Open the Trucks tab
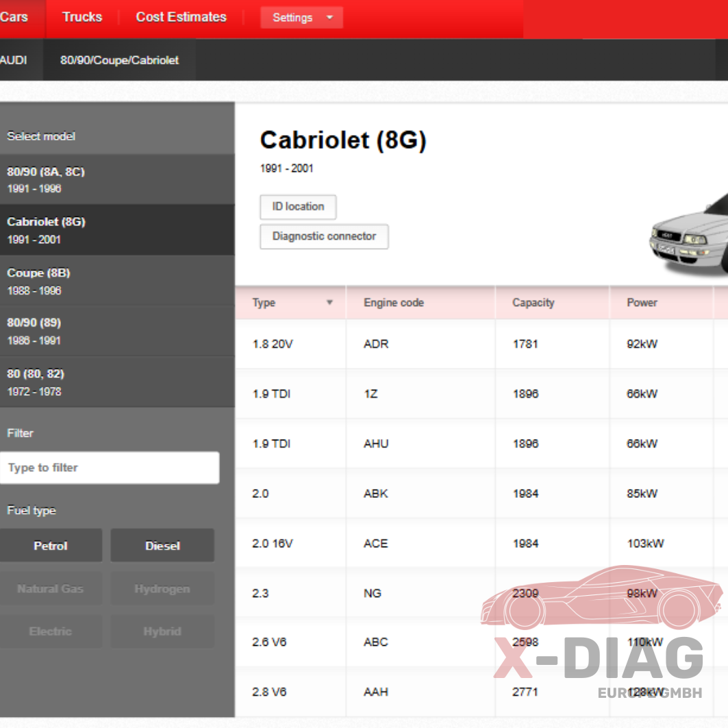 click(82, 17)
